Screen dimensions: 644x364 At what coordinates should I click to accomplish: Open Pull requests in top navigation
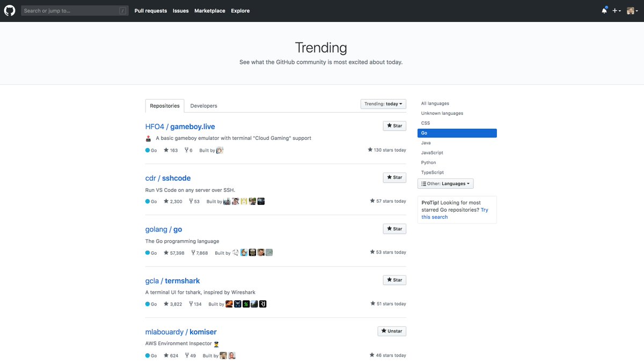151,11
